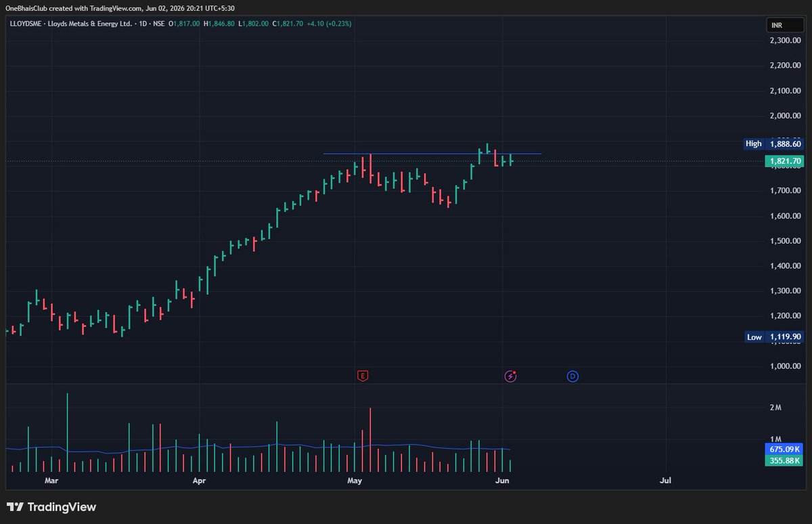This screenshot has width=812, height=524.
Task: Click the May label on time axis
Action: coord(355,480)
